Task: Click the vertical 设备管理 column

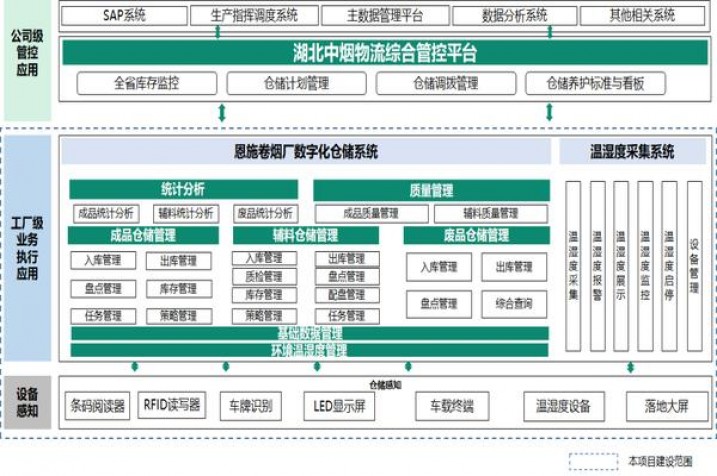Action: (694, 266)
